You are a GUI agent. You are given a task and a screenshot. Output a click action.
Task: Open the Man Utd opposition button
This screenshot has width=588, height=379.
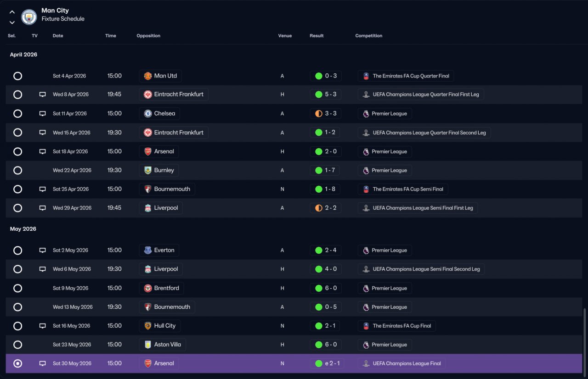pyautogui.click(x=160, y=76)
